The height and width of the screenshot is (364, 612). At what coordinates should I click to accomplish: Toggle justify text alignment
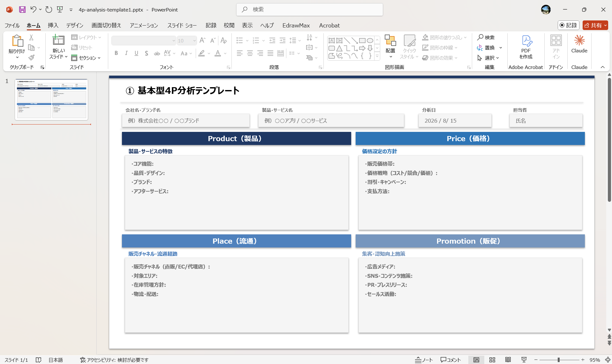click(270, 53)
